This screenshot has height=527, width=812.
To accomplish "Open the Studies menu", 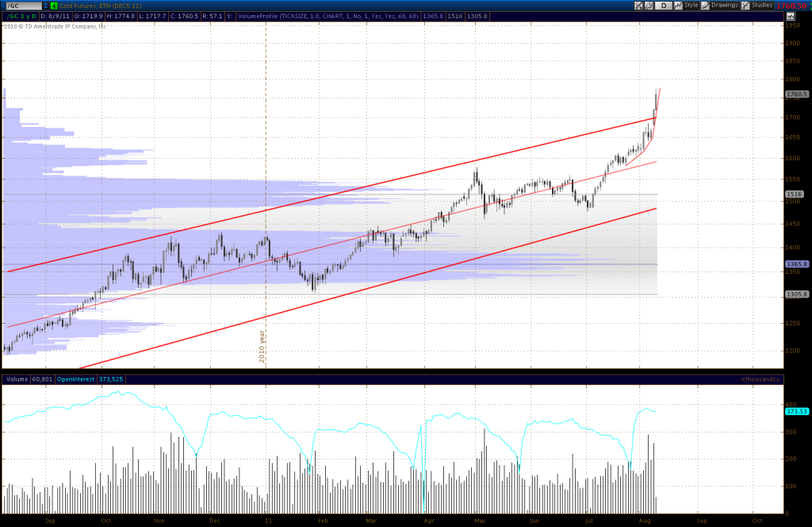I will tap(761, 6).
